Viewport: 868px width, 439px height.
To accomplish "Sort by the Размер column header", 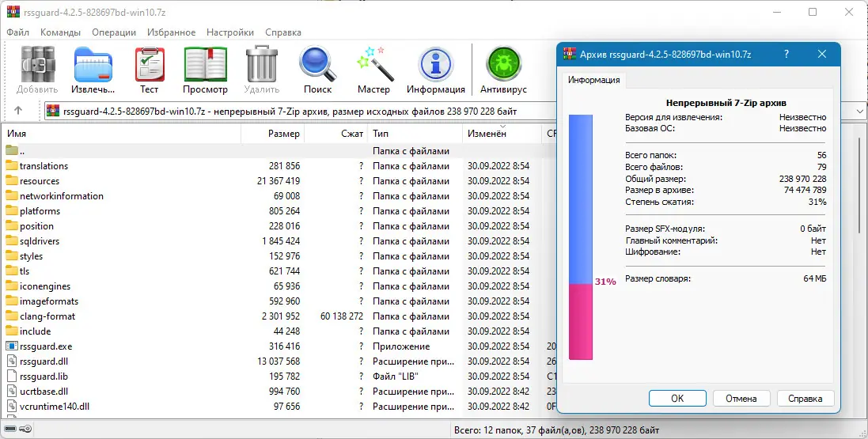I will click(273, 134).
